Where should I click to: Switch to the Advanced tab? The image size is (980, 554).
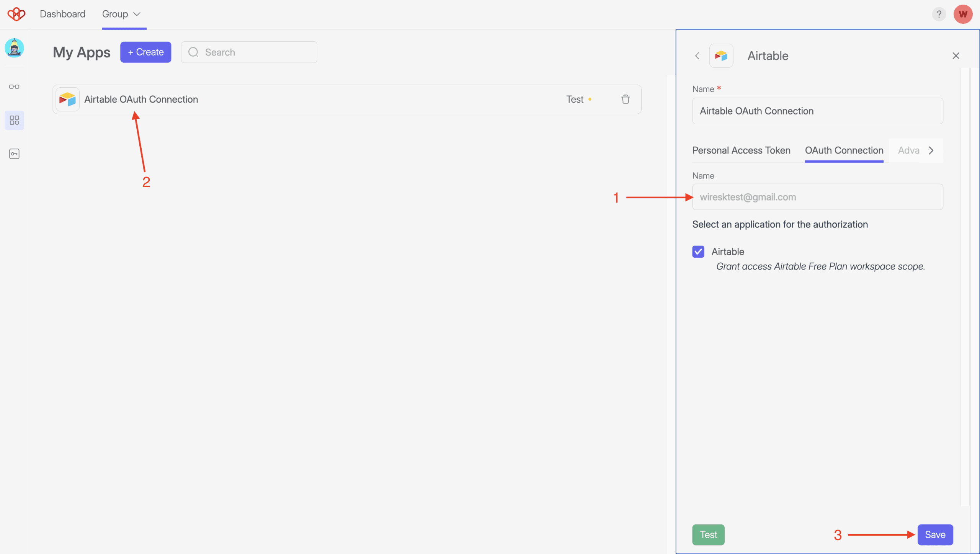(908, 150)
